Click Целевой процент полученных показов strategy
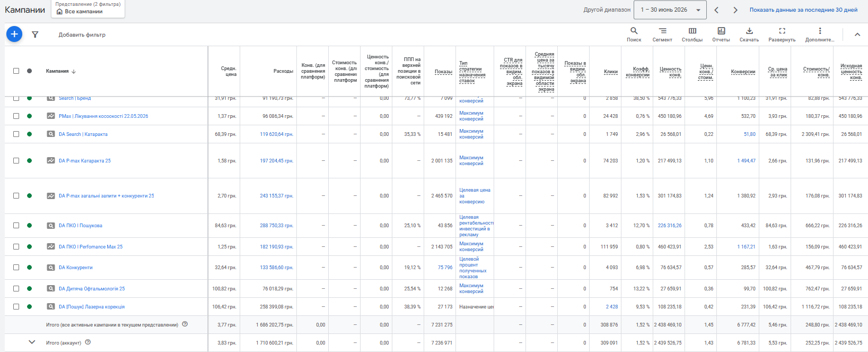The image size is (868, 352). coord(473,268)
